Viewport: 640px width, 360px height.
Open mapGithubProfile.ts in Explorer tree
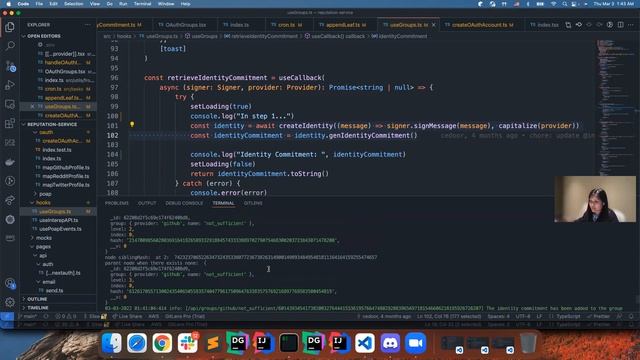[65, 167]
